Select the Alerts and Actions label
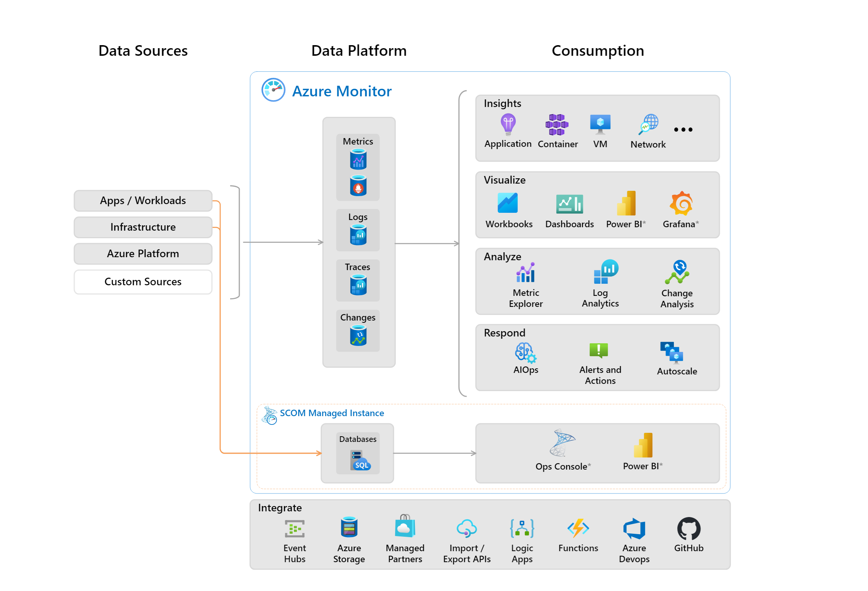The height and width of the screenshot is (591, 868). point(600,375)
